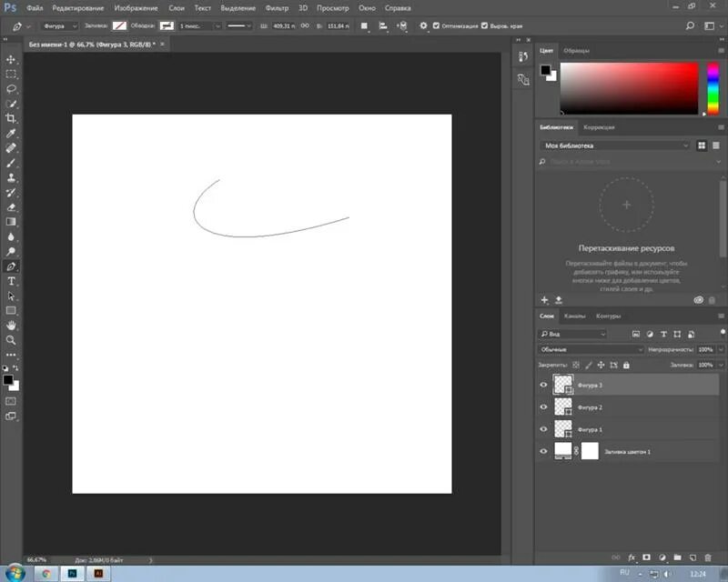This screenshot has height=582, width=728.
Task: Toggle lock position icon in Layers
Action: 601,366
